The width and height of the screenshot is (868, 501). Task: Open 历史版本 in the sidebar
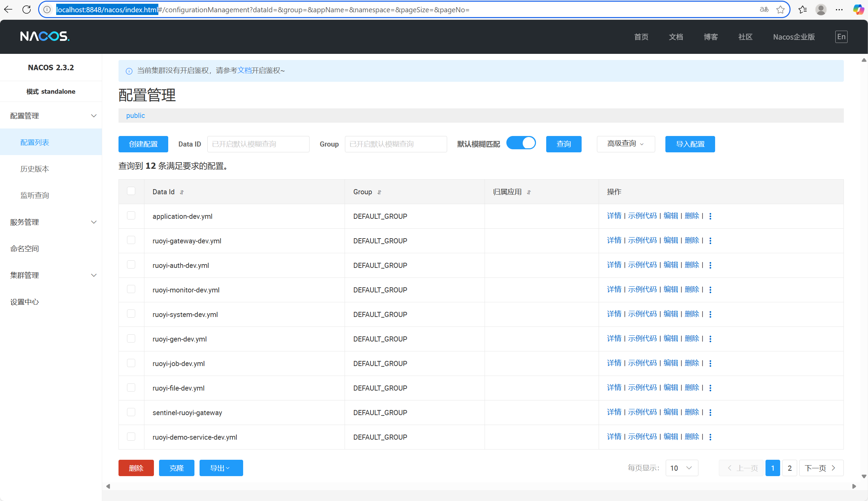tap(35, 169)
